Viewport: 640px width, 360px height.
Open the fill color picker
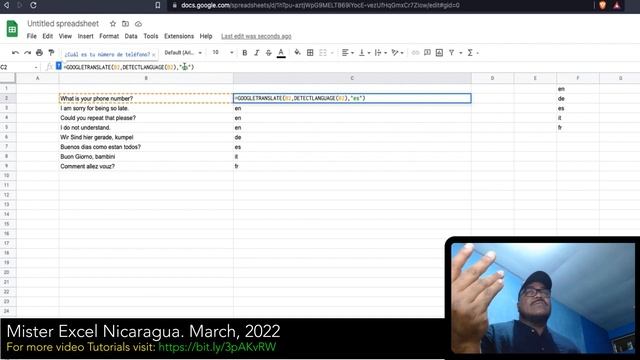[x=298, y=52]
